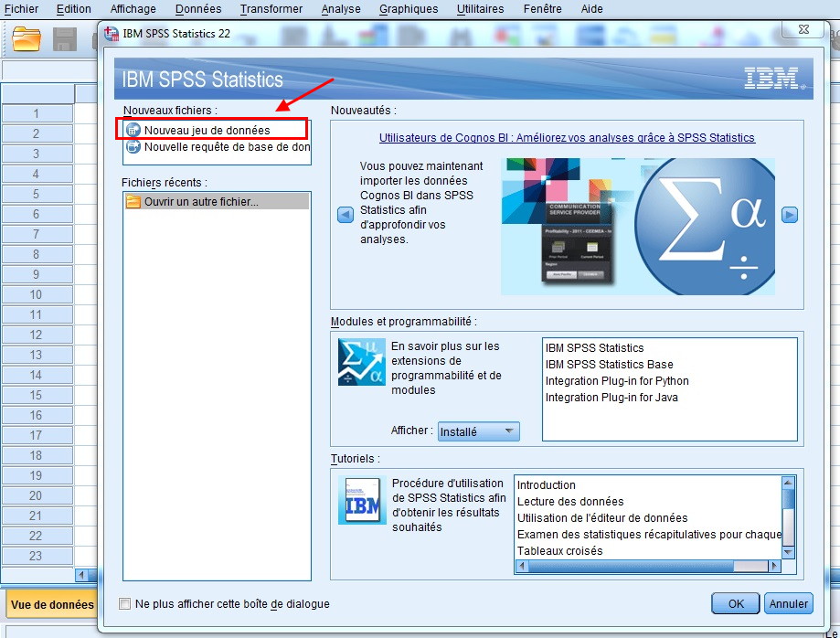
Task: Open the Données menu
Action: (198, 9)
